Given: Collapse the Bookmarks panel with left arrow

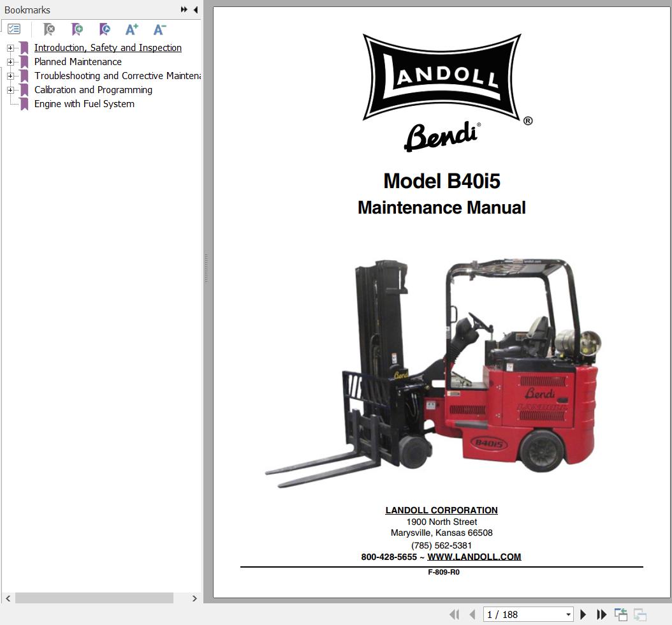Looking at the screenshot, I should pos(194,10).
